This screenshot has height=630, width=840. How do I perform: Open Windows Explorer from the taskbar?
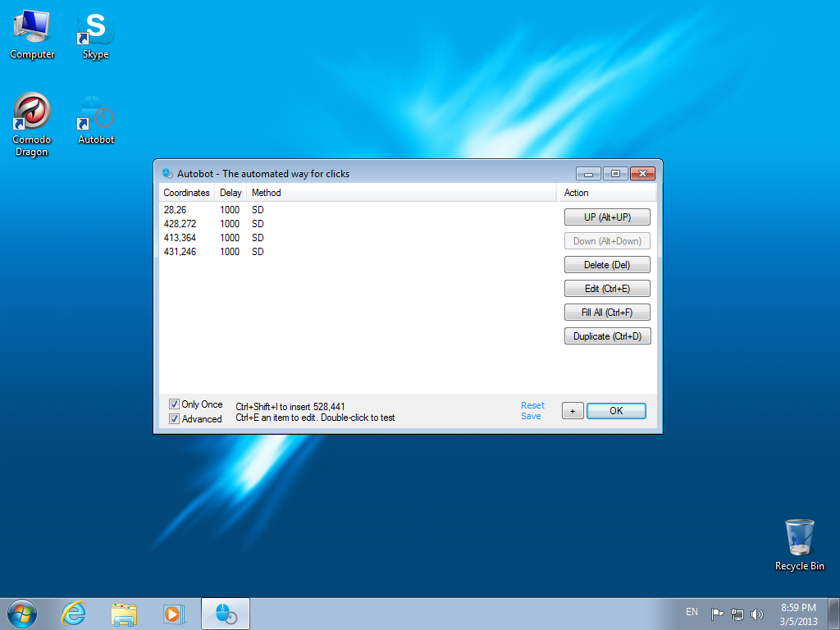click(x=124, y=614)
